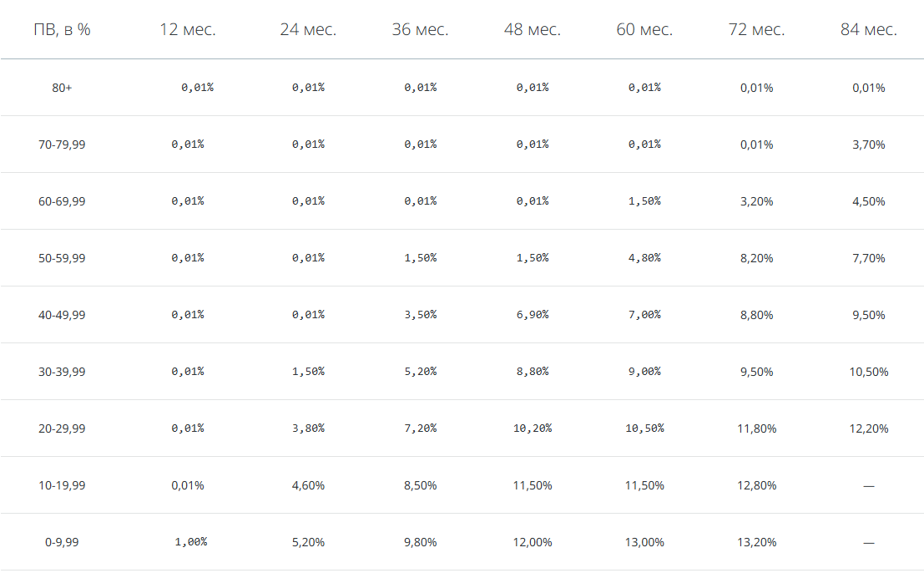Click the 13,20% cell in 72 мес.
Image resolution: width=924 pixels, height=573 pixels.
pos(756,542)
